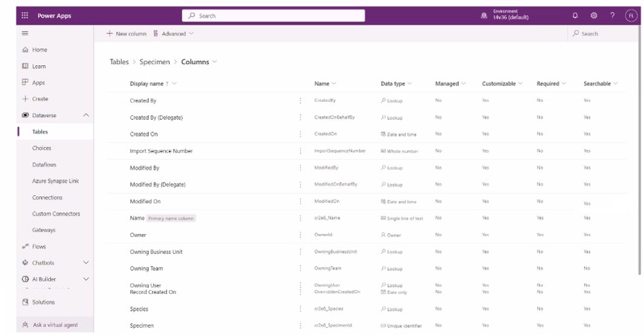The image size is (644, 335).
Task: Collapse the Dataverse section chevron
Action: point(86,115)
